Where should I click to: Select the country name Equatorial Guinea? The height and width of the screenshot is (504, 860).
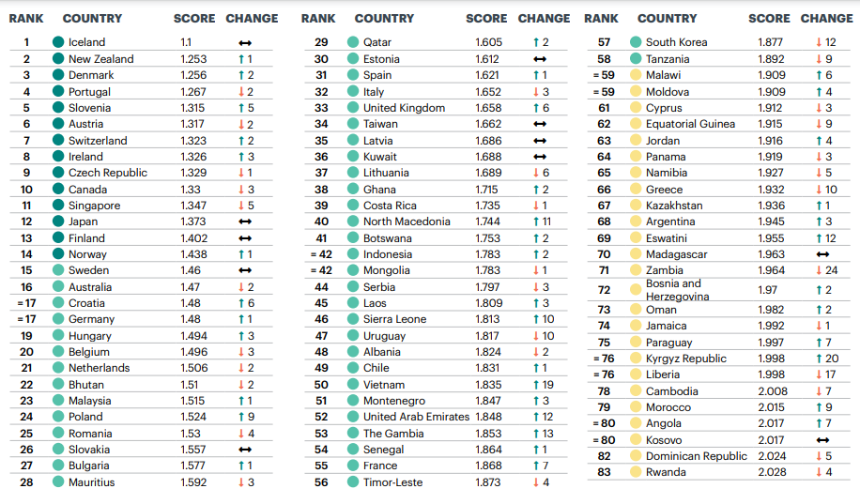690,124
